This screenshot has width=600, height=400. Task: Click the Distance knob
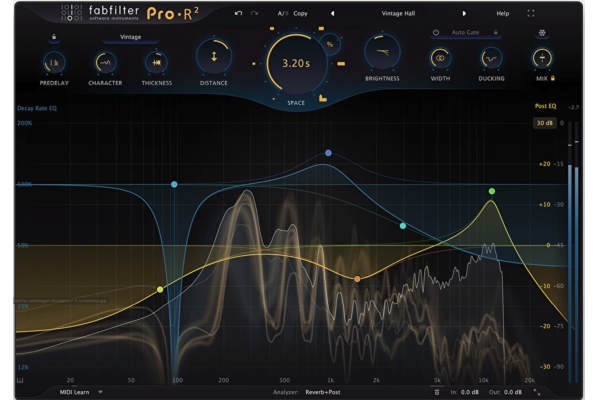[x=214, y=57]
